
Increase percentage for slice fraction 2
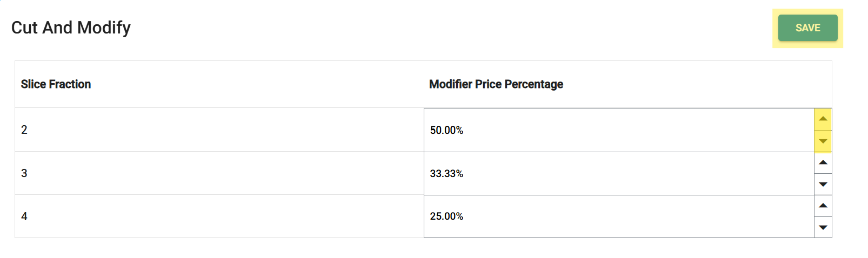click(x=823, y=119)
